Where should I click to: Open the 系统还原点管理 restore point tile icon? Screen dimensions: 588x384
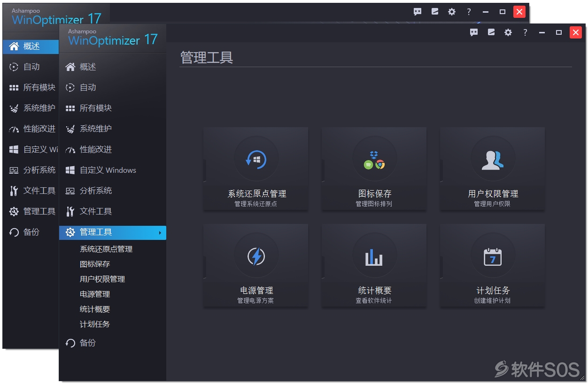click(256, 159)
